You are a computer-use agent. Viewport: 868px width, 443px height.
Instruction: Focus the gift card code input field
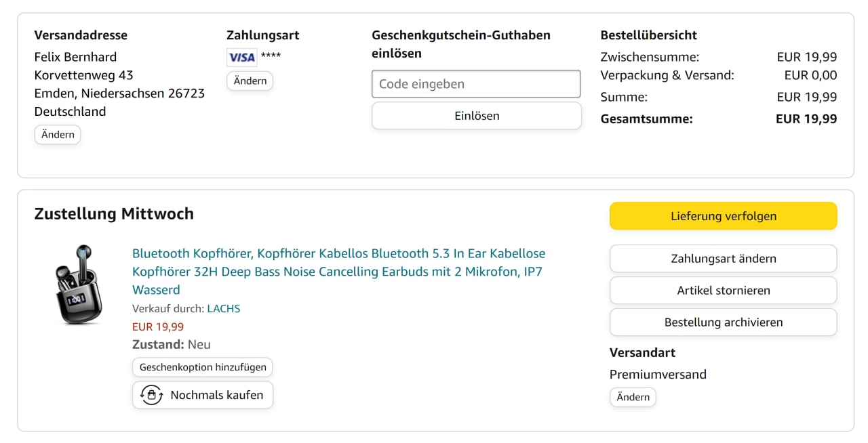point(476,84)
